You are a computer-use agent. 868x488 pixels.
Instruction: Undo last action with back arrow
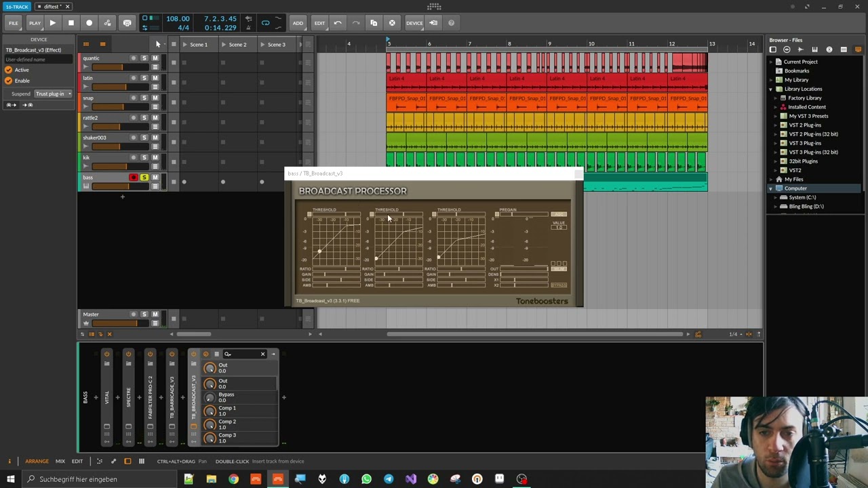338,23
